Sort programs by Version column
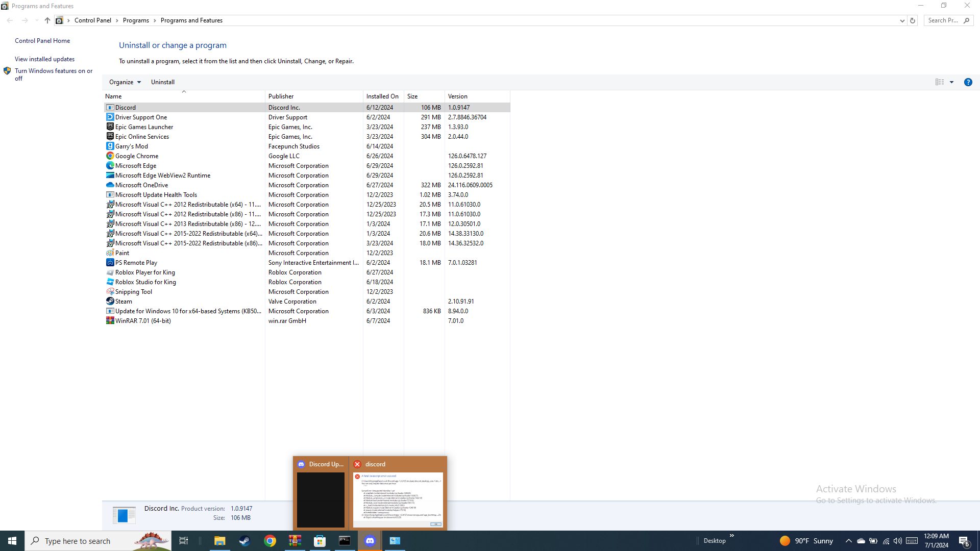 coord(477,96)
